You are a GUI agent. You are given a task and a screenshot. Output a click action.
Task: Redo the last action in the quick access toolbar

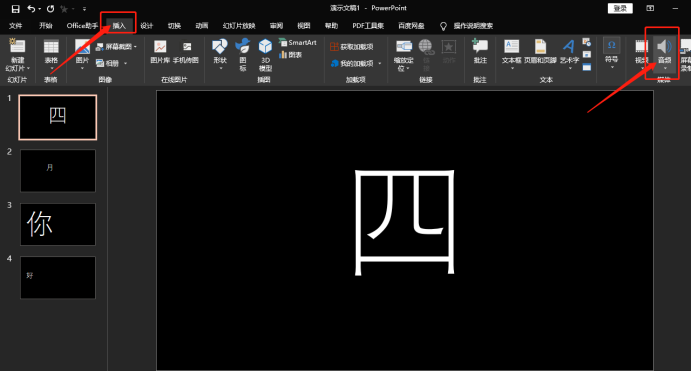(x=50, y=9)
